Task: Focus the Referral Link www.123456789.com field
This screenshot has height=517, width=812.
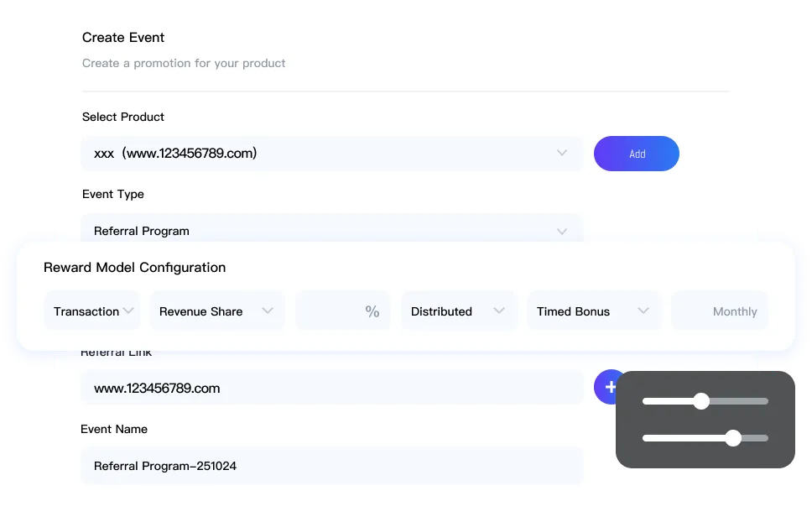Action: pos(331,389)
